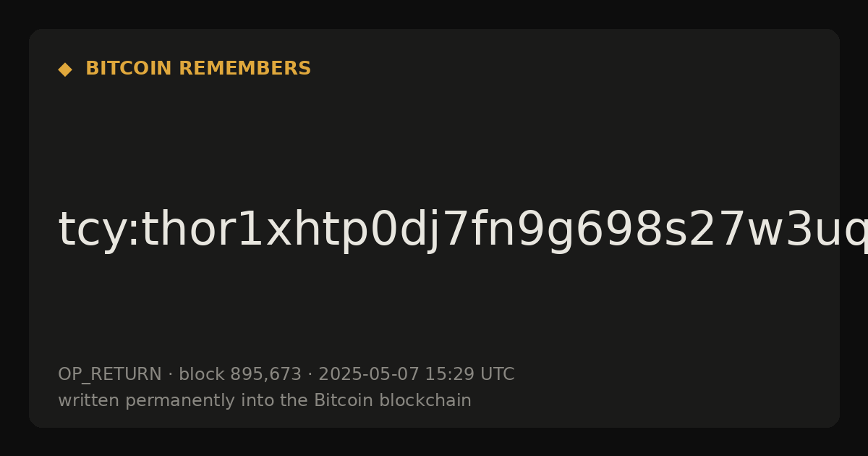Click the date 2025-05-07
This screenshot has width=868, height=456.
point(369,374)
